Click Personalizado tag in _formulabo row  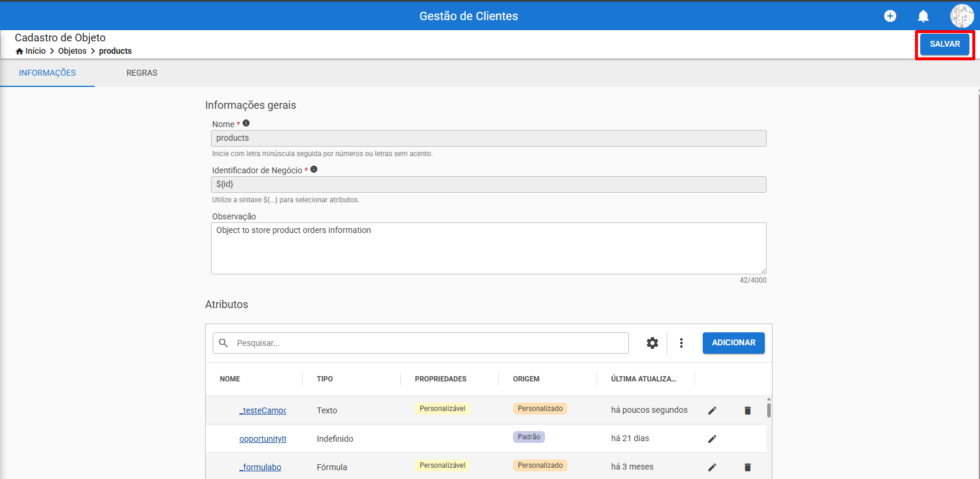tap(540, 465)
